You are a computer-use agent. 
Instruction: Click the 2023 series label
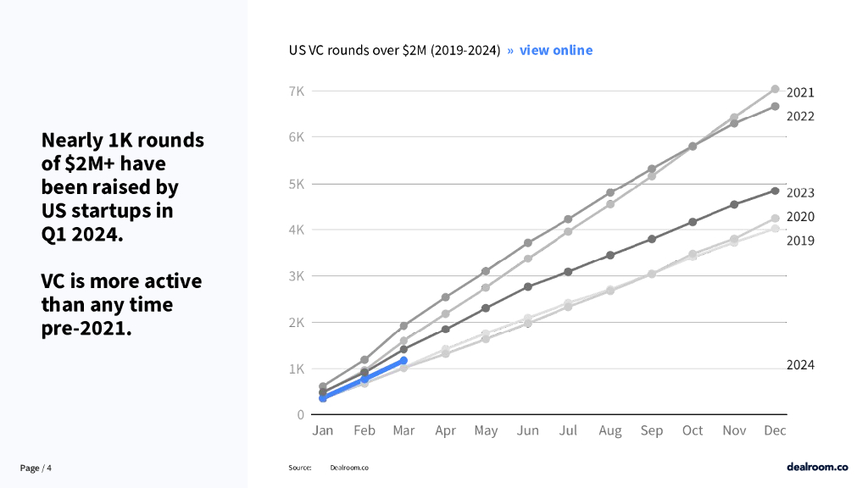pyautogui.click(x=800, y=193)
